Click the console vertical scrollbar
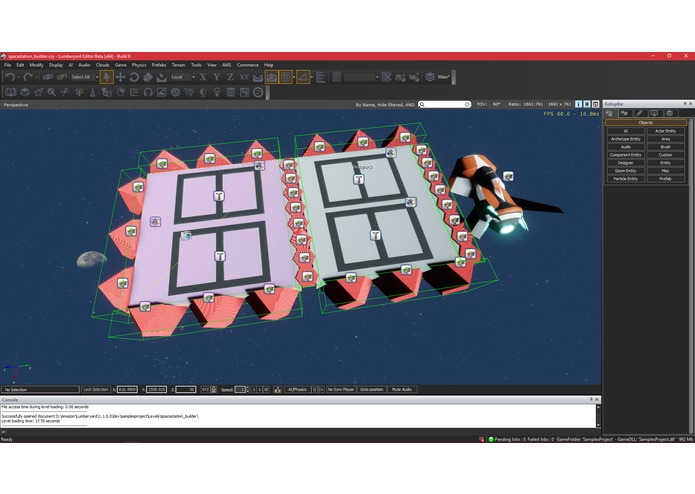Screen dimensions: 695x494 (x=598, y=416)
